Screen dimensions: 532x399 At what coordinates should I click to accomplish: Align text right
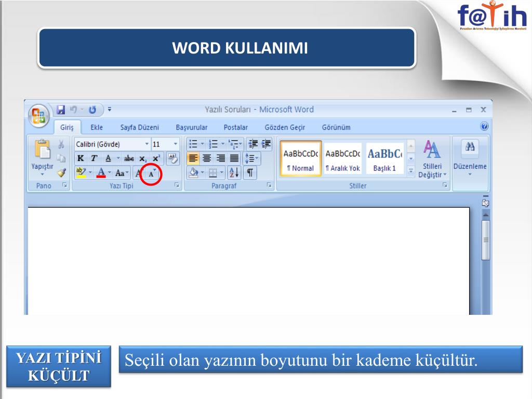[x=220, y=158]
